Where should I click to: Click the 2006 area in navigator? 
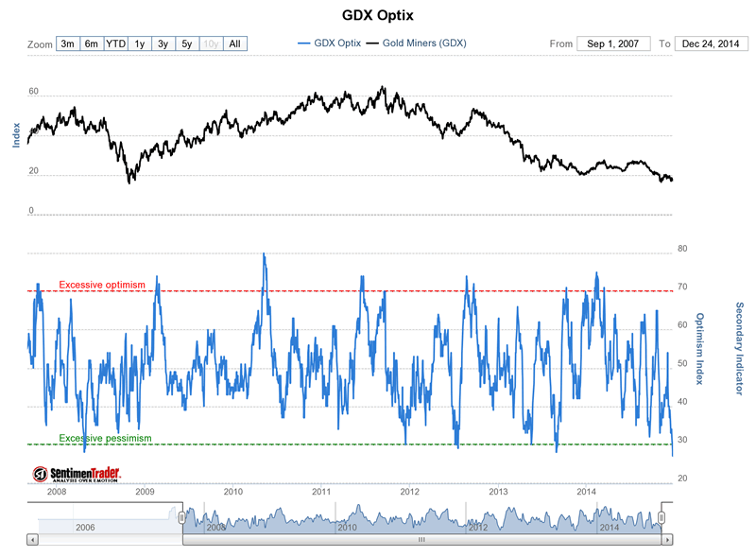(85, 527)
